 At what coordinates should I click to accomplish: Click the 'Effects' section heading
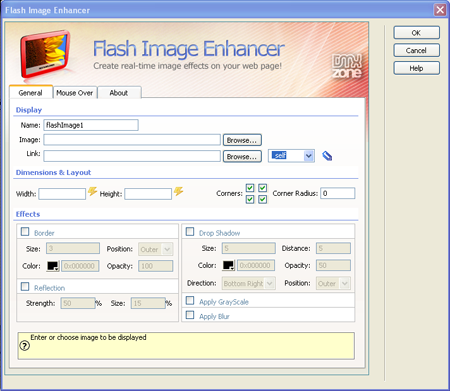(x=28, y=214)
